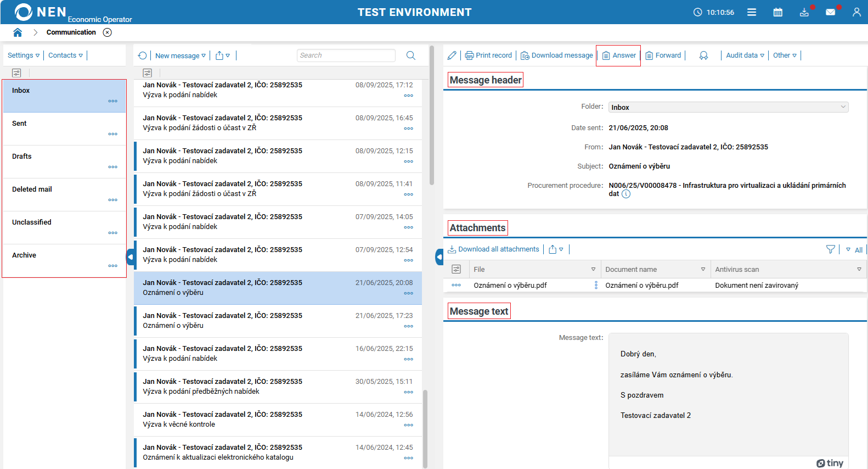Open the Folder combo box showing Inbox
Viewport: 868px width, 469px height.
[728, 107]
